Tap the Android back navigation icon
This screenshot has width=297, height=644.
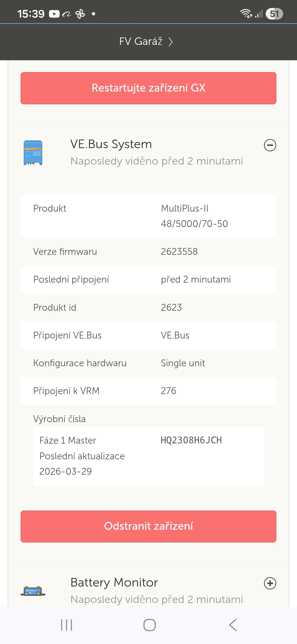(233, 625)
